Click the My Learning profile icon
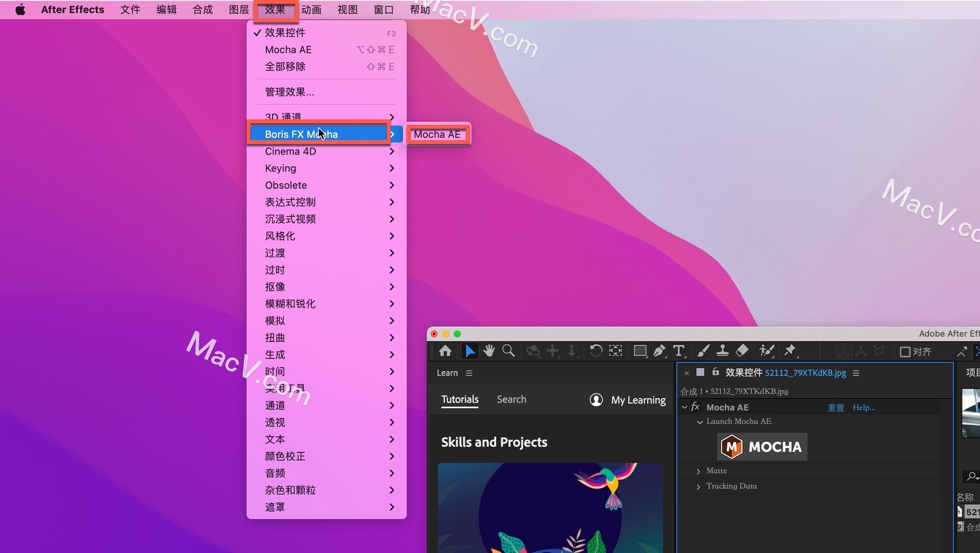 coord(596,399)
